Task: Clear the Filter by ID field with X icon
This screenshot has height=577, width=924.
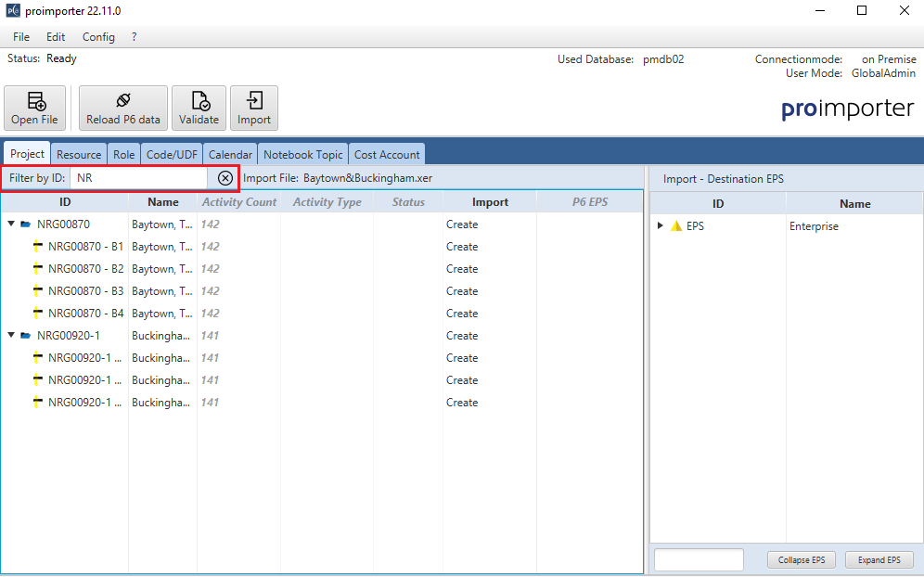Action: click(225, 178)
